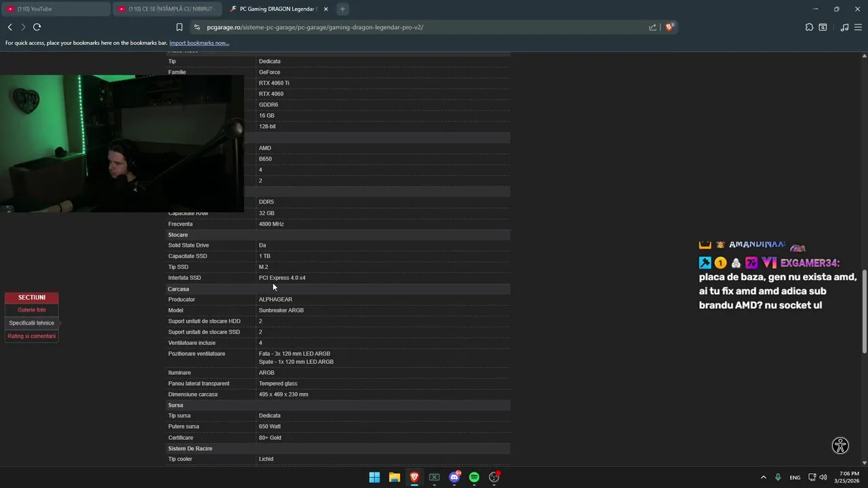Open Discord from the taskbar
Viewport: 868px width, 488px height.
click(x=454, y=477)
